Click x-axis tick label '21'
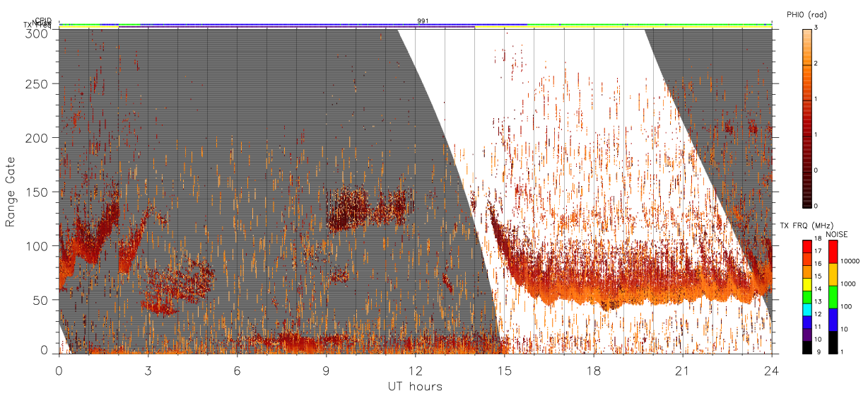The width and height of the screenshot is (868, 401). (x=682, y=371)
